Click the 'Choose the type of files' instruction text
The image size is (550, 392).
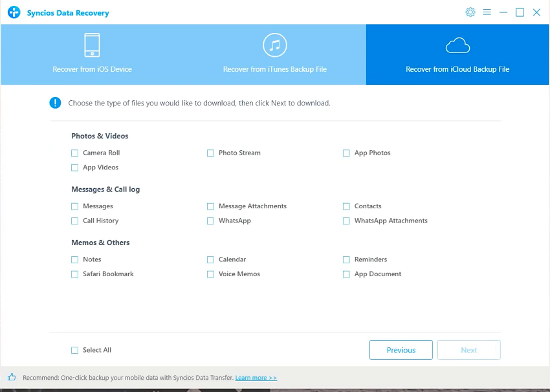tap(199, 103)
